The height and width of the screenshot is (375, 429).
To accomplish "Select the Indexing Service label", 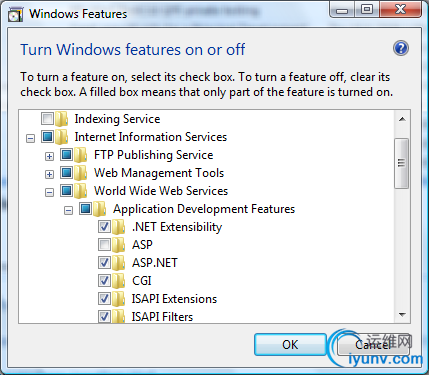I will coord(117,119).
